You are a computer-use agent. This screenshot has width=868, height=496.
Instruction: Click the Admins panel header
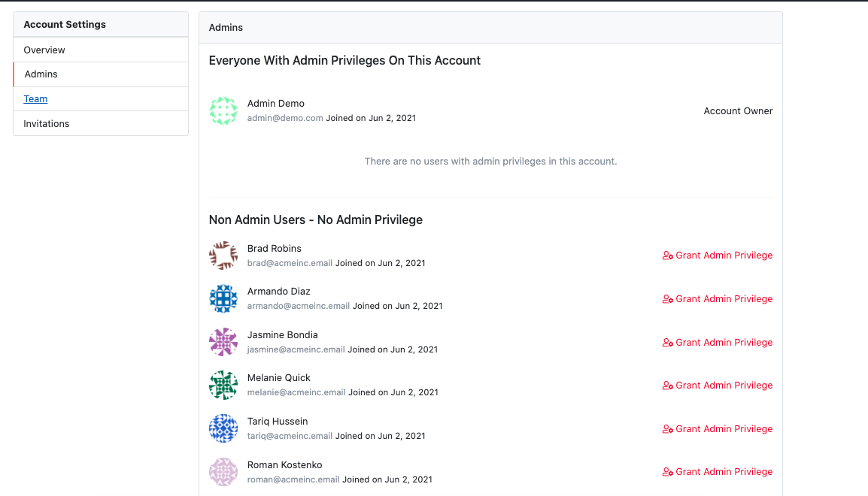coord(226,27)
